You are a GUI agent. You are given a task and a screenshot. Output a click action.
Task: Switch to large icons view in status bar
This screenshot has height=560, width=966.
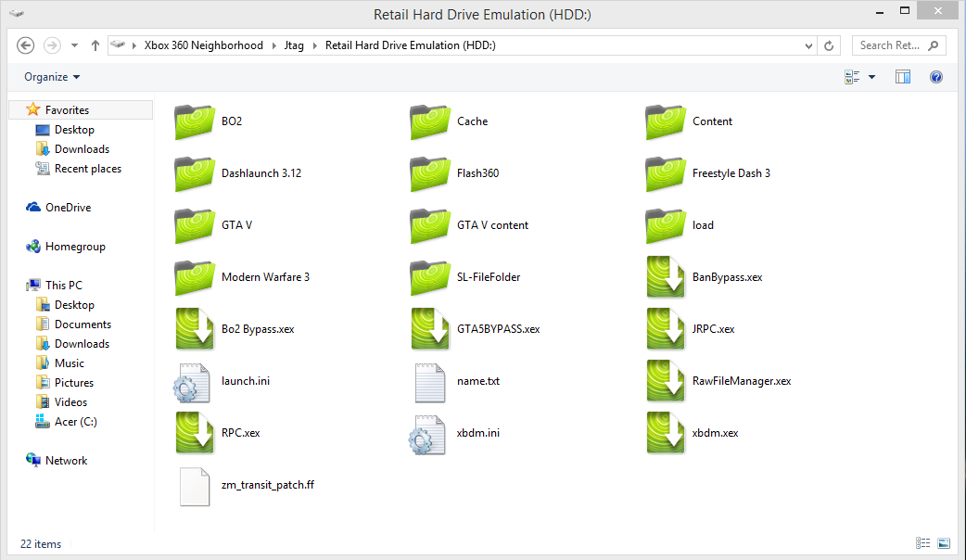[x=944, y=542]
